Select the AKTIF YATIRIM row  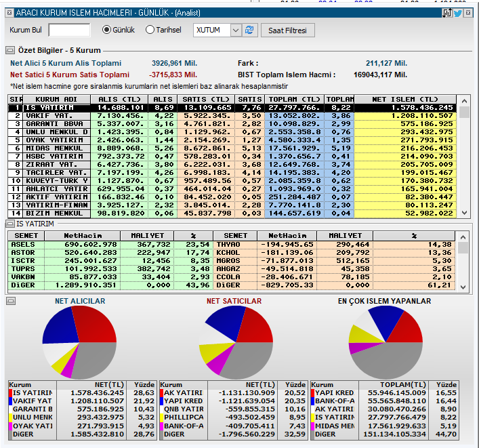click(232, 197)
